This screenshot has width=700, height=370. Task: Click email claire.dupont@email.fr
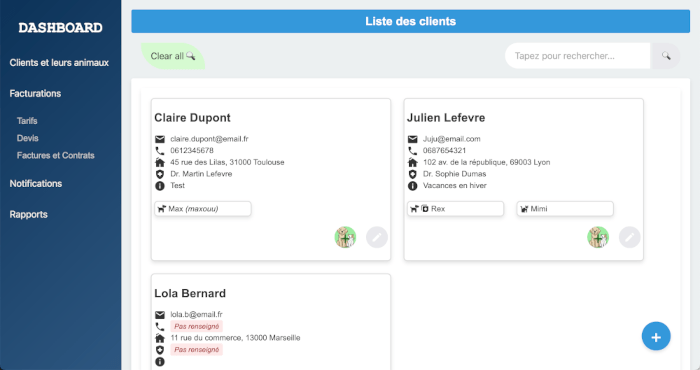click(209, 139)
